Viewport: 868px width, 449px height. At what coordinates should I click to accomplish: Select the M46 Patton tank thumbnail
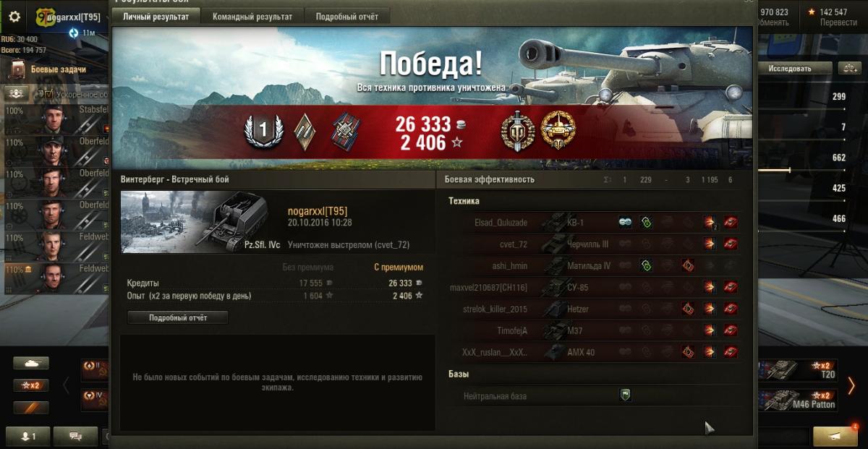(x=798, y=400)
